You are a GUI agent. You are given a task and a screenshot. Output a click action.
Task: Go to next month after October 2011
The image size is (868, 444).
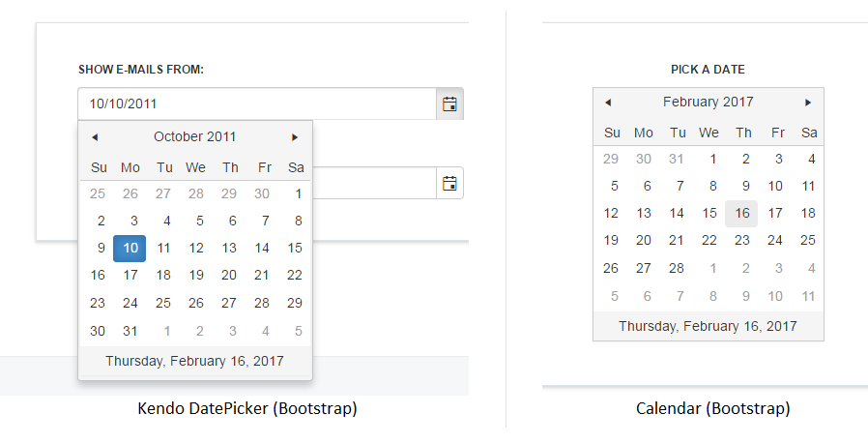click(295, 137)
